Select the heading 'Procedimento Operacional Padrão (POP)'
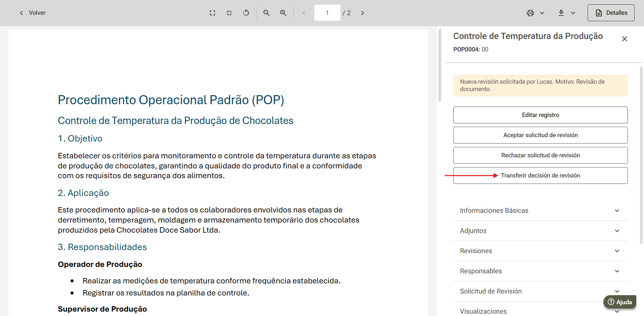 pyautogui.click(x=171, y=100)
